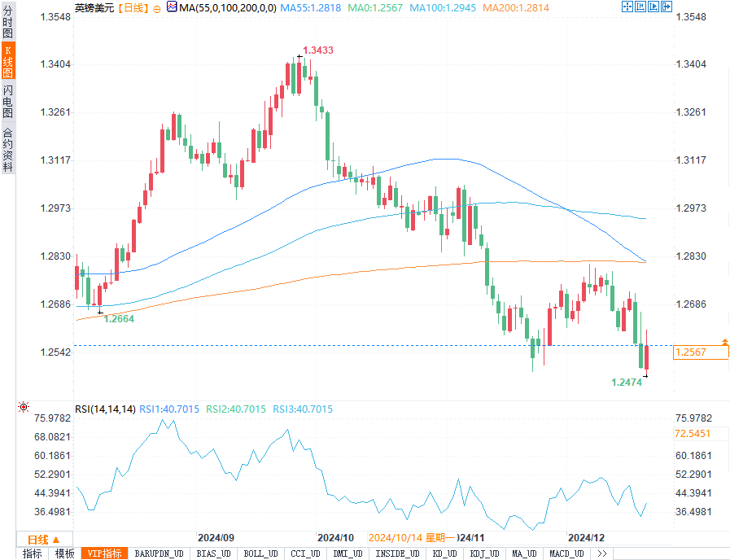Click the crosshair cursor icon at top right

[627, 7]
